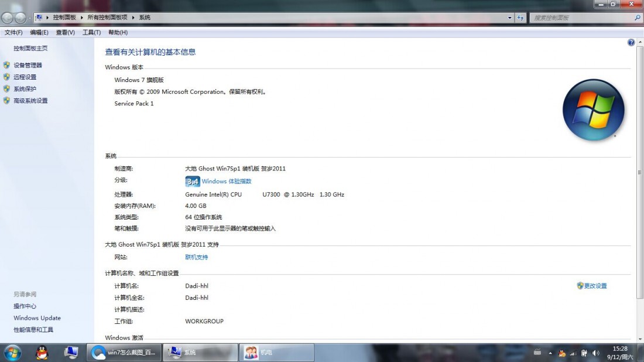Open Windows 体验指数 link

point(227,181)
